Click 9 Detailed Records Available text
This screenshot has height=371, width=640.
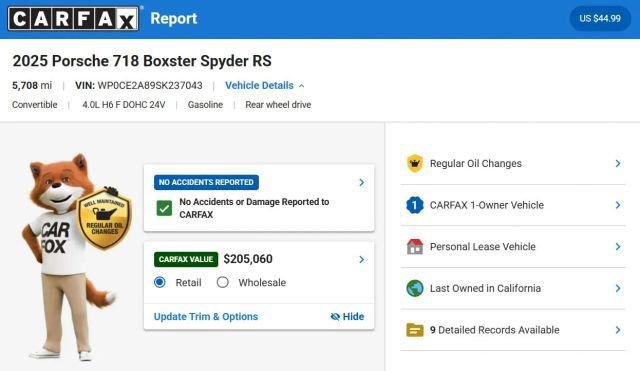pos(494,330)
